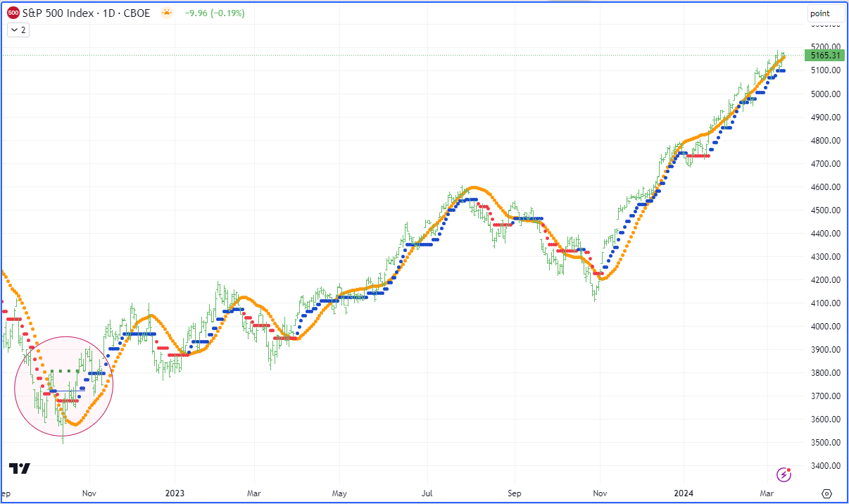Click the Jul label on time axis
The height and width of the screenshot is (504, 849).
427,493
